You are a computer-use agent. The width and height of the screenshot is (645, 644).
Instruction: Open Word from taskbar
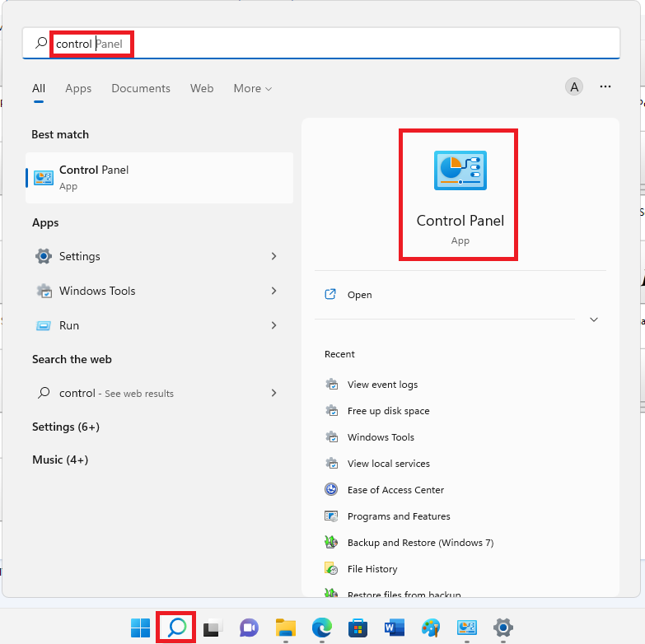(394, 628)
